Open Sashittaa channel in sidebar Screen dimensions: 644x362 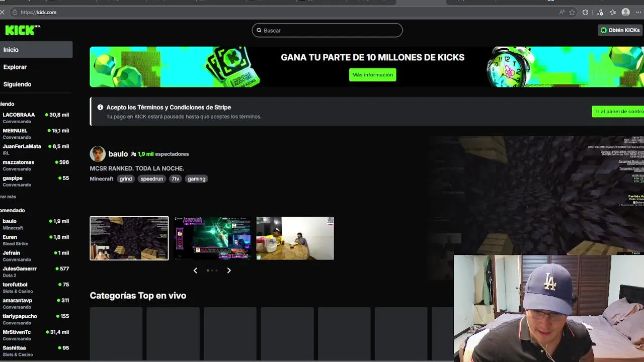[x=36, y=351]
